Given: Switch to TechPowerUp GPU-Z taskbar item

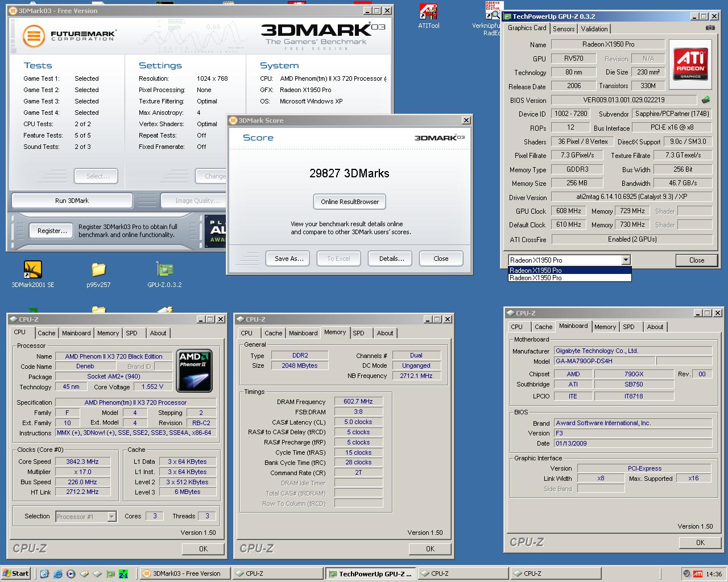Looking at the screenshot, I should tap(370, 573).
